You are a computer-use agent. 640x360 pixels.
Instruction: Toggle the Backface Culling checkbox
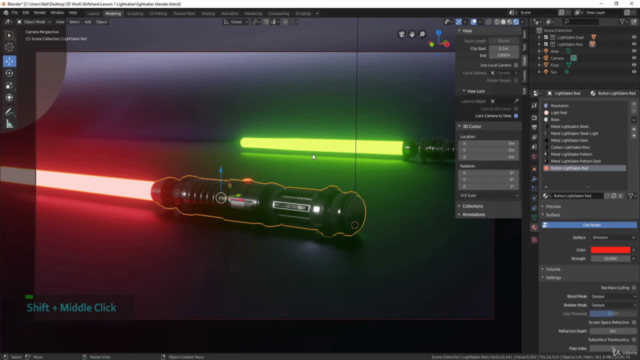point(634,288)
